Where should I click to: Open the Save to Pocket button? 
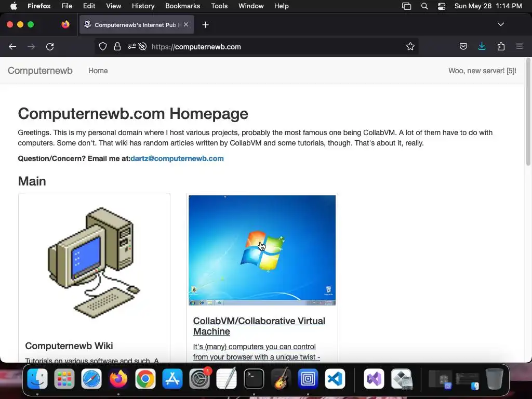[x=463, y=46]
